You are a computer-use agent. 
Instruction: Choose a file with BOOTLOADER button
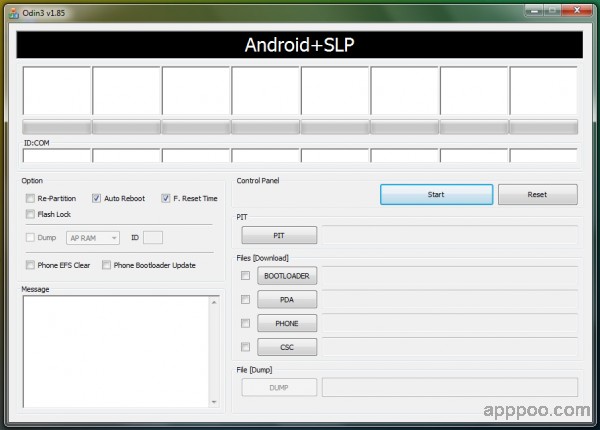click(287, 276)
